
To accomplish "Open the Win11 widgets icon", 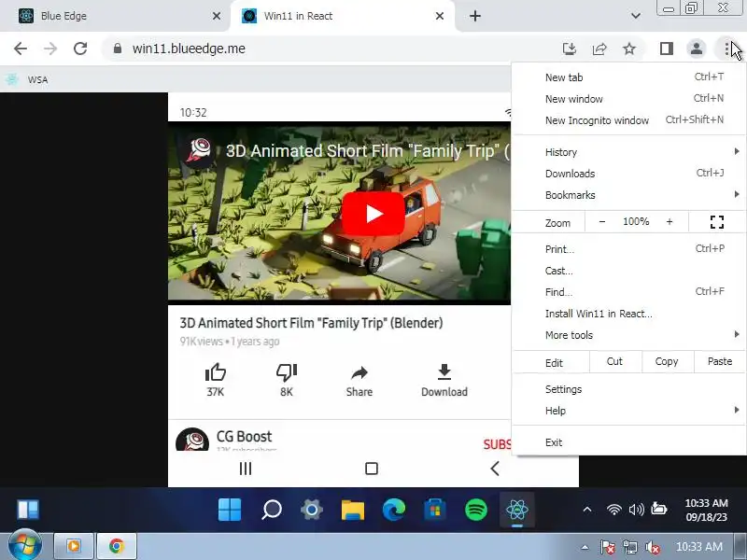I will [28, 510].
